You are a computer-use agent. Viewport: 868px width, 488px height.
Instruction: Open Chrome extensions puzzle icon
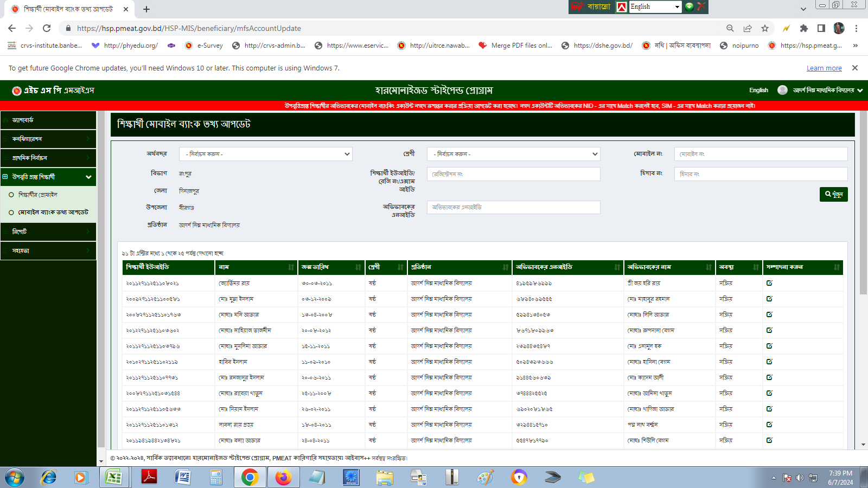pyautogui.click(x=804, y=28)
